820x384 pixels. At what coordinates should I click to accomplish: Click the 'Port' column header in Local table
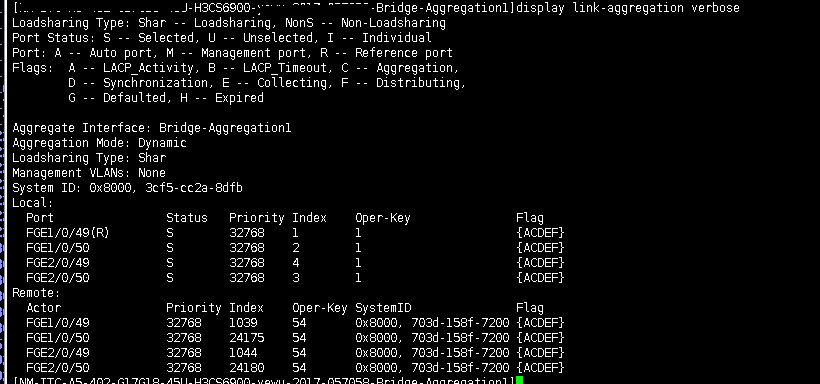pyautogui.click(x=40, y=218)
